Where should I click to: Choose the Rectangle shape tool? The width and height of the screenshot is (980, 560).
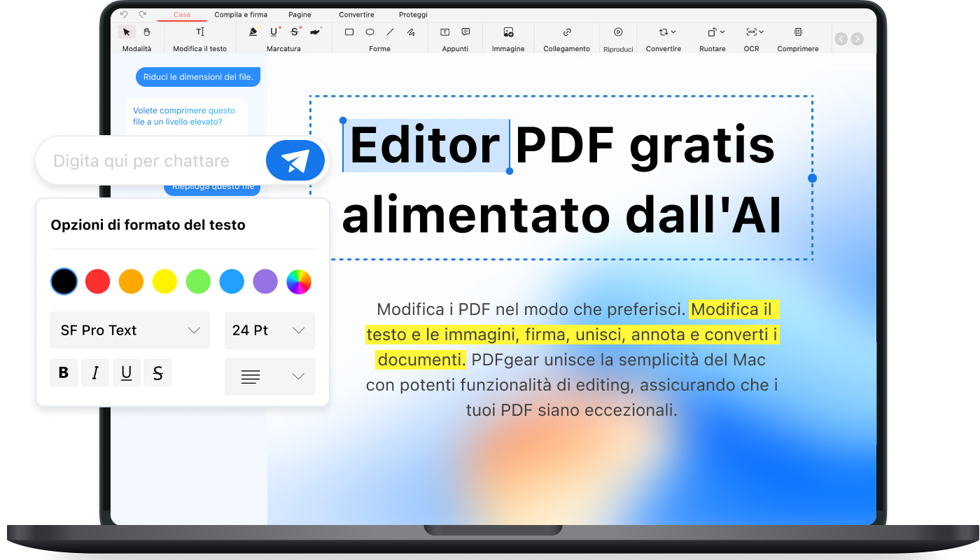pos(348,31)
